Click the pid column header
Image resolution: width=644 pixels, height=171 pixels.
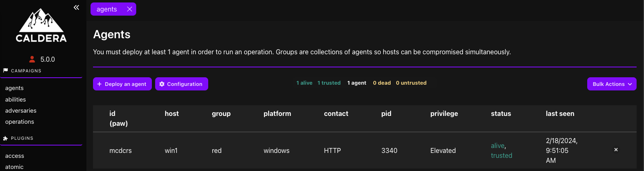click(x=386, y=113)
